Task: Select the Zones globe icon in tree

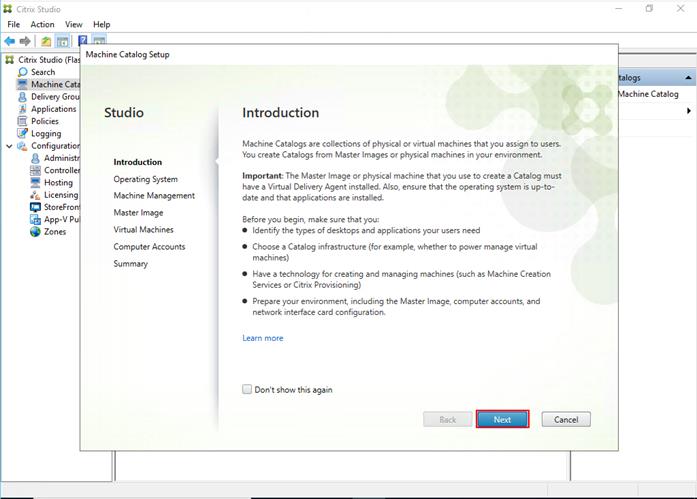Action: [x=35, y=232]
